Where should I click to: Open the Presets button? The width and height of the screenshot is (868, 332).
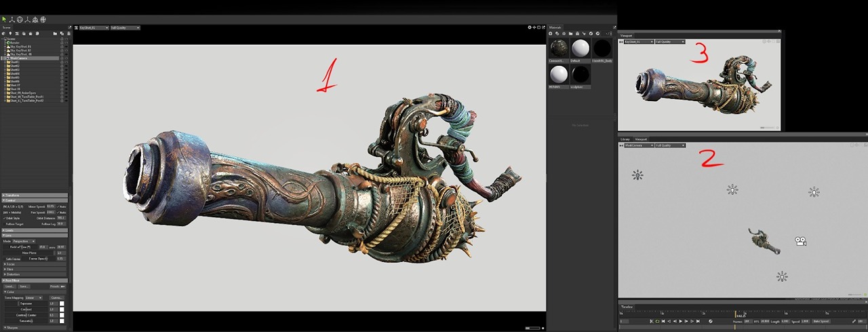tap(58, 287)
